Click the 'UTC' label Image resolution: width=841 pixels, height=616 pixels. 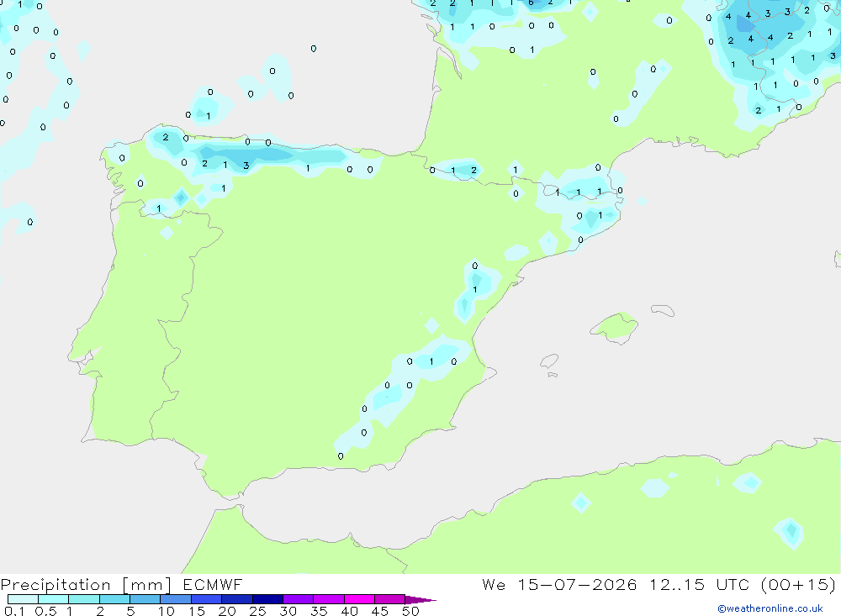coord(733,584)
